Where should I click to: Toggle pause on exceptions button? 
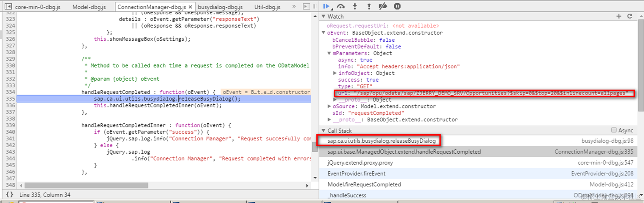tap(397, 6)
